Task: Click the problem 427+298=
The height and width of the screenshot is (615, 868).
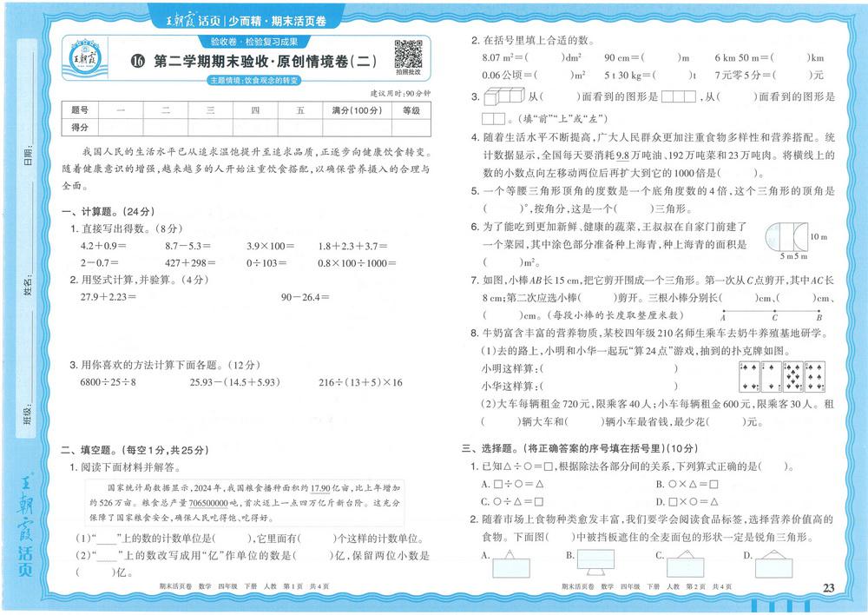Action: pos(190,263)
